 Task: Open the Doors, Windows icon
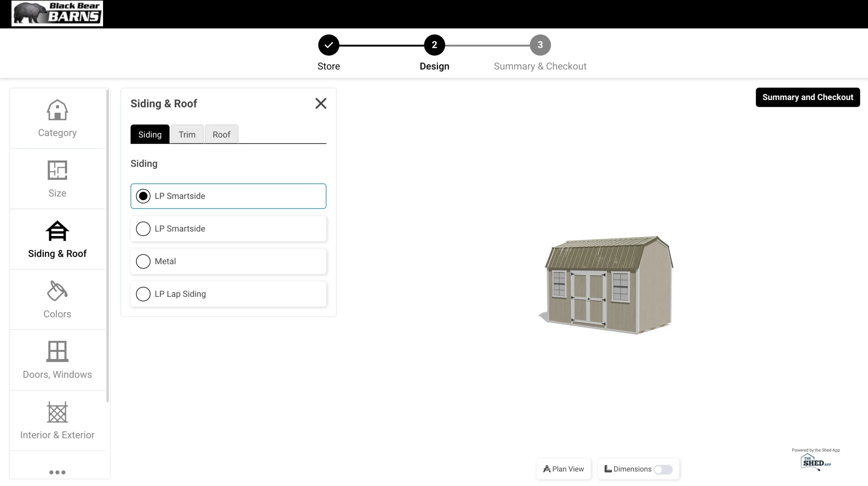coord(57,351)
